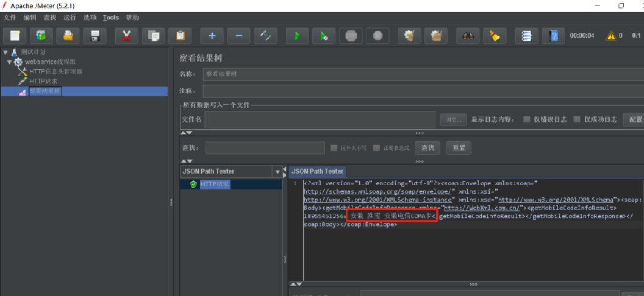Open the 选项 menu
The image size is (644, 296).
click(x=90, y=18)
